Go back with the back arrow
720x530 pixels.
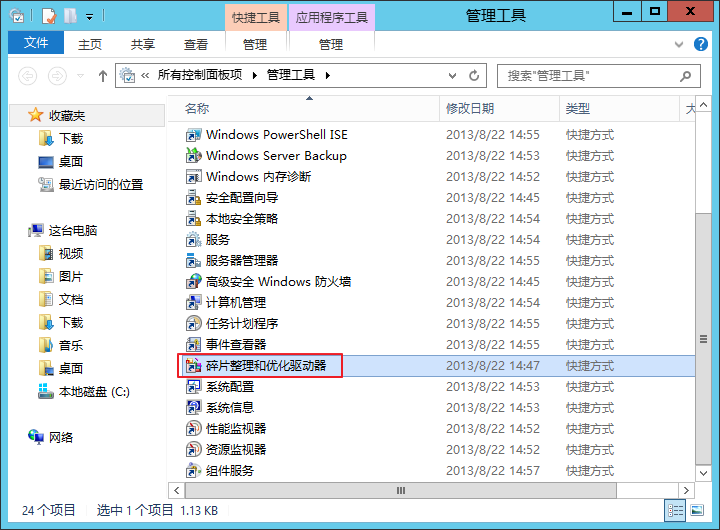tap(28, 76)
